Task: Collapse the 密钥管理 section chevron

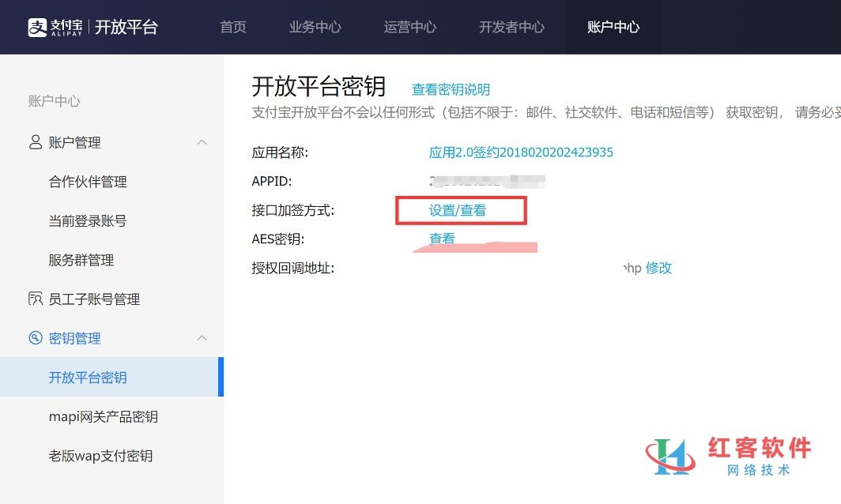Action: (202, 338)
